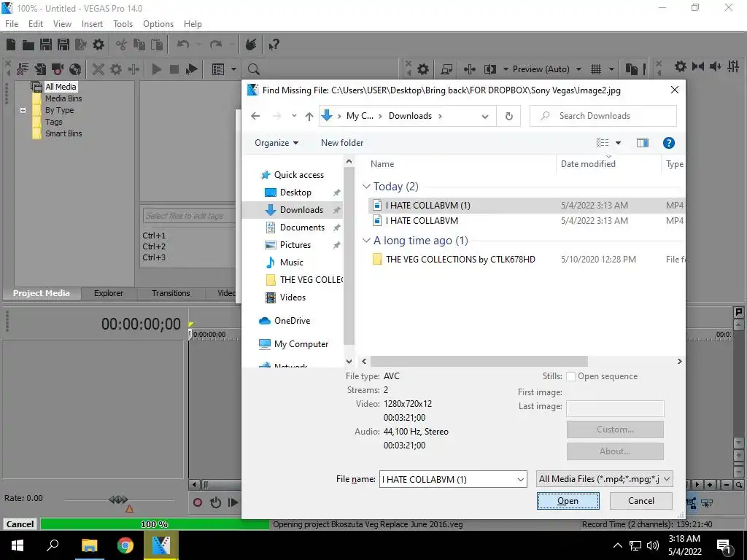Refresh the Downloads folder listing
The height and width of the screenshot is (560, 747).
tap(508, 116)
